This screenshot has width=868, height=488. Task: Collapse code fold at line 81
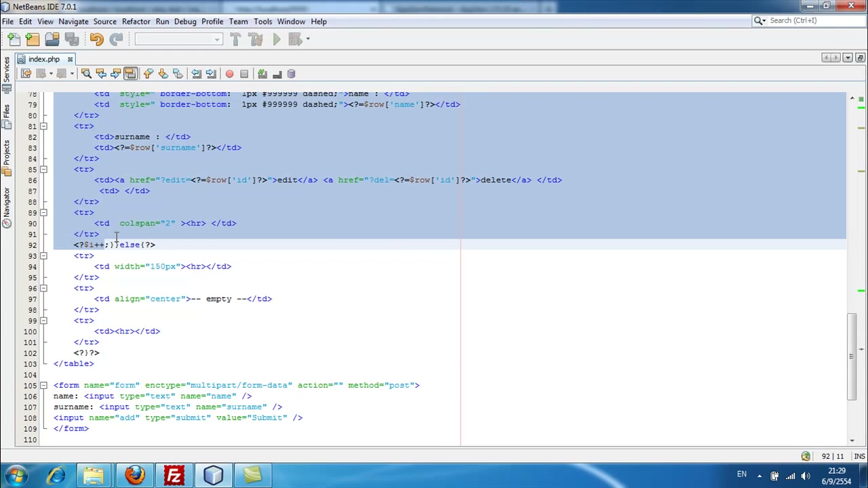(x=43, y=126)
